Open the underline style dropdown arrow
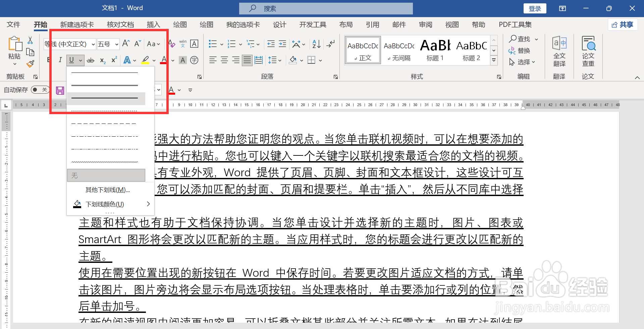 [x=81, y=60]
